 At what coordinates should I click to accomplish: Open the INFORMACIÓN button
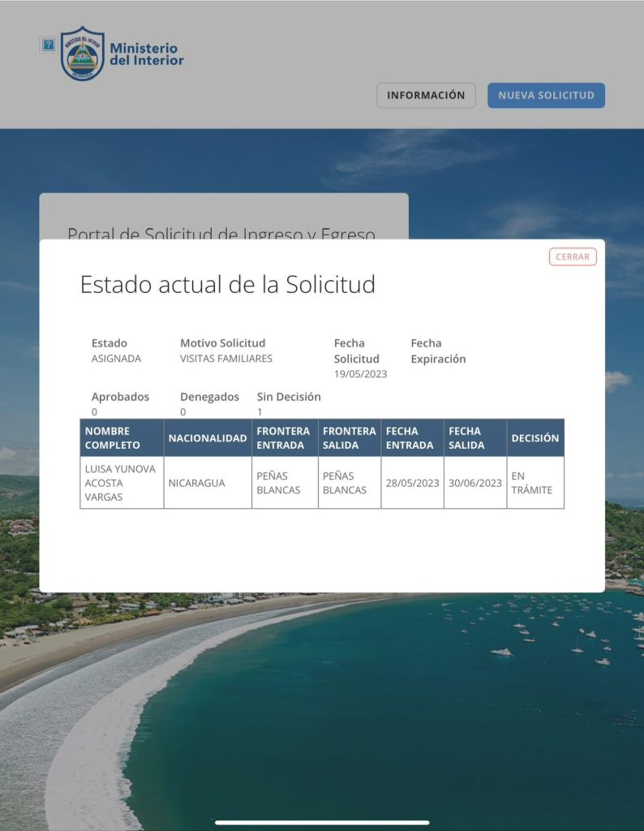tap(426, 96)
